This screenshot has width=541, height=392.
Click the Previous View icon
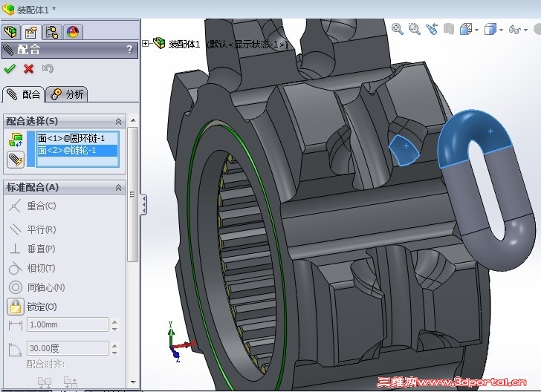431,29
